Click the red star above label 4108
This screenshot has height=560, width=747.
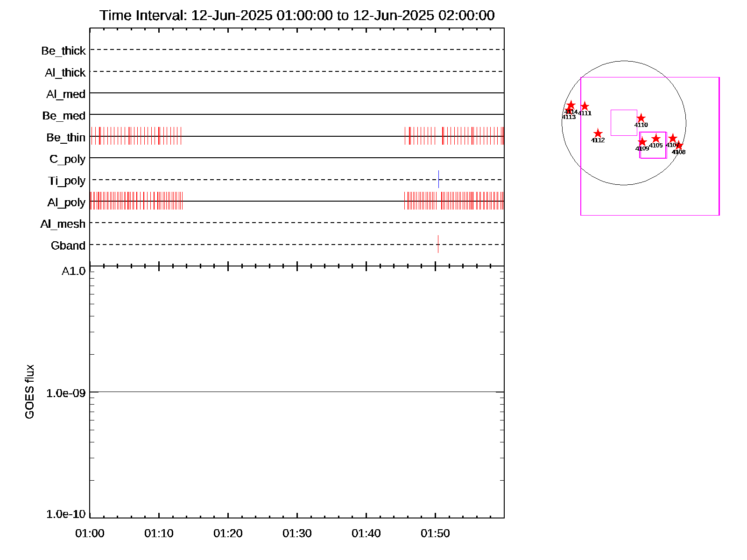[x=679, y=146]
